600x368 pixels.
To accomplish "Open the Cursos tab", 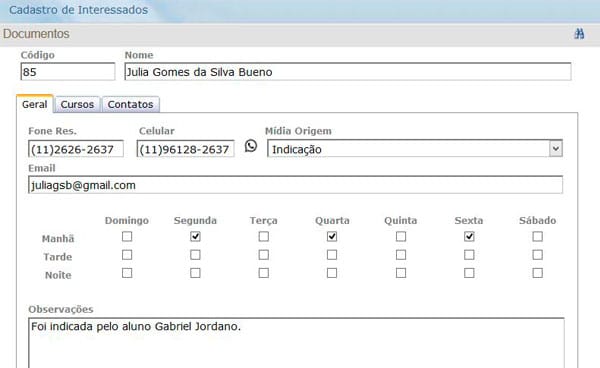I will click(x=77, y=104).
